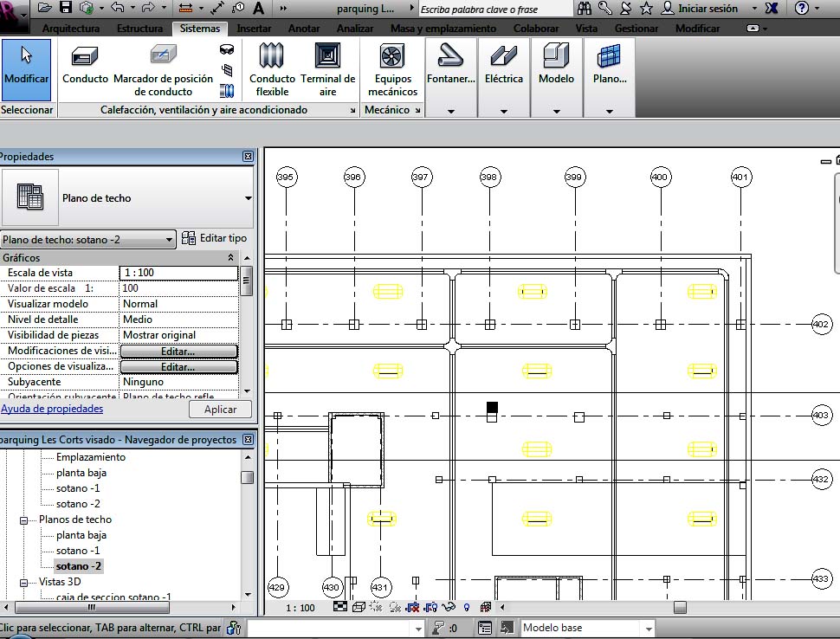Toggle the lightbulb reveal hidden elements icon
The image size is (840, 639).
[467, 608]
